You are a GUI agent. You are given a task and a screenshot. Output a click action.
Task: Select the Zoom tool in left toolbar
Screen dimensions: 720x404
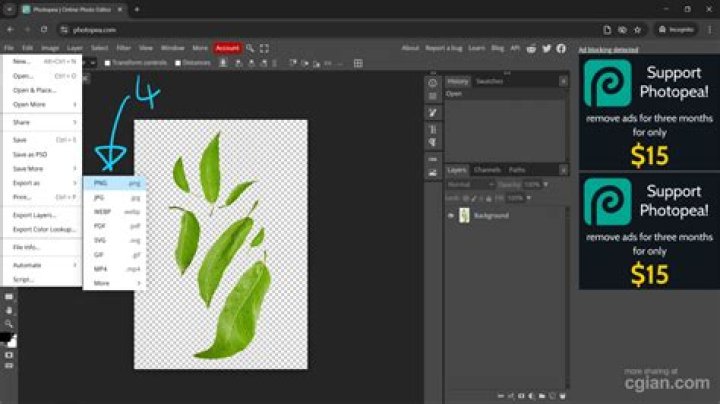(9, 324)
